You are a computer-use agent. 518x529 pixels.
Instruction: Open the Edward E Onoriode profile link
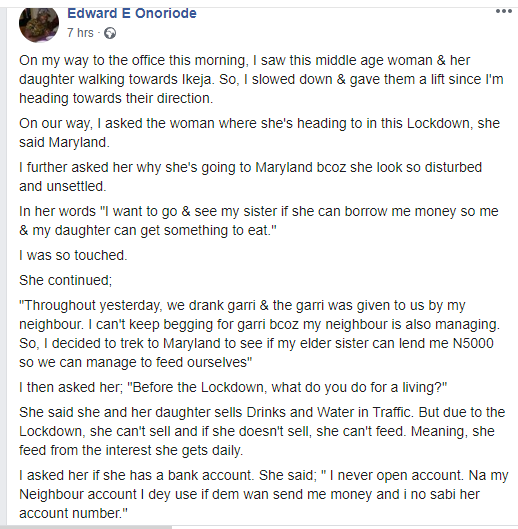[132, 13]
